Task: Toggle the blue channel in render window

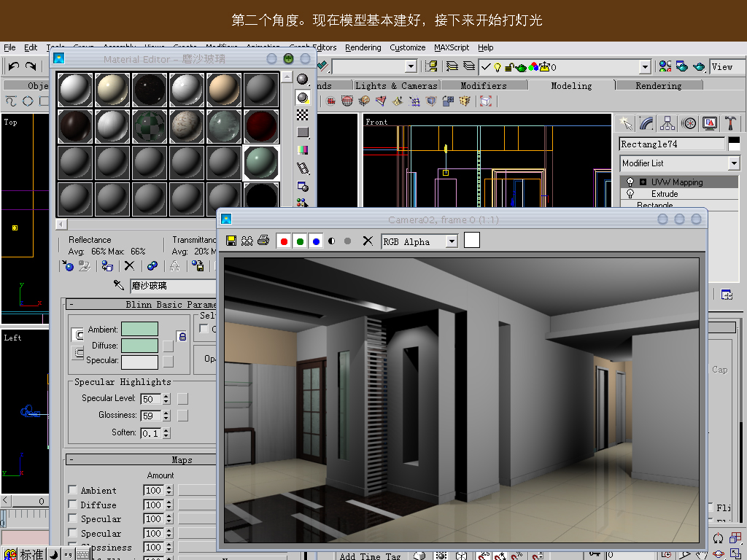Action: [316, 241]
